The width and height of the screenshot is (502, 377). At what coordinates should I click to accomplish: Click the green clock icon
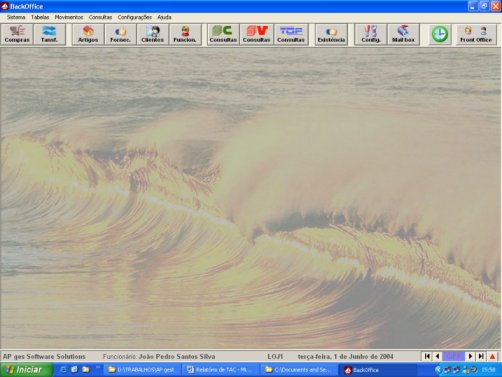pyautogui.click(x=440, y=34)
